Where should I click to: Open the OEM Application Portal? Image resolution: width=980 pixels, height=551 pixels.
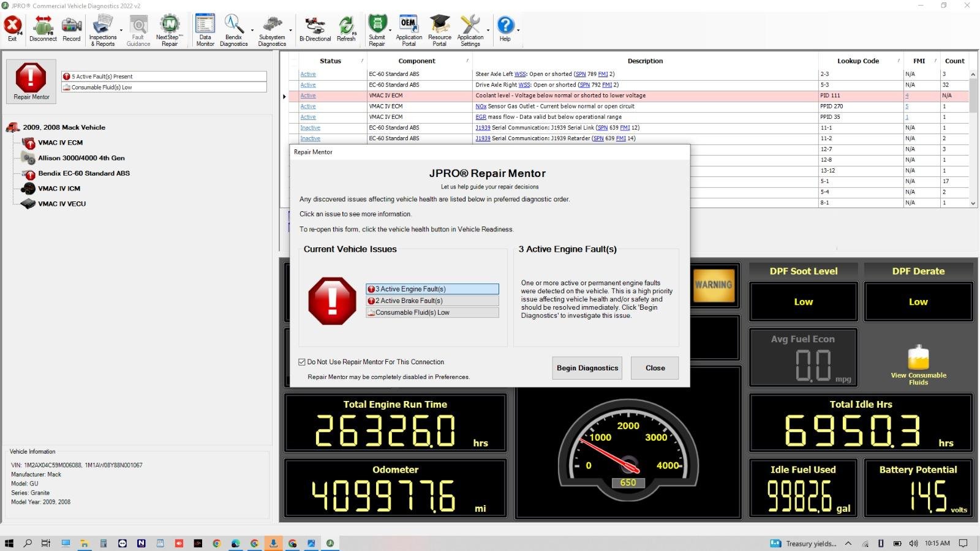pos(409,31)
